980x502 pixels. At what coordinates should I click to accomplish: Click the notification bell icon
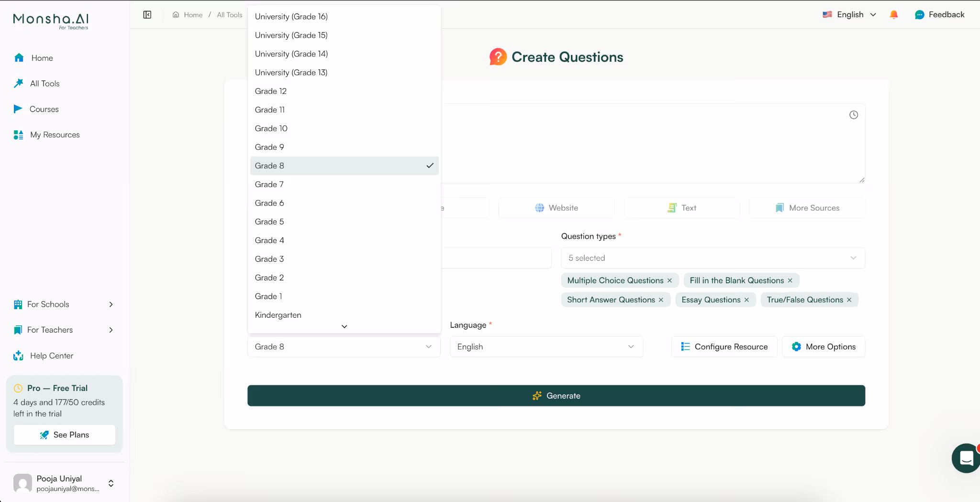point(893,14)
